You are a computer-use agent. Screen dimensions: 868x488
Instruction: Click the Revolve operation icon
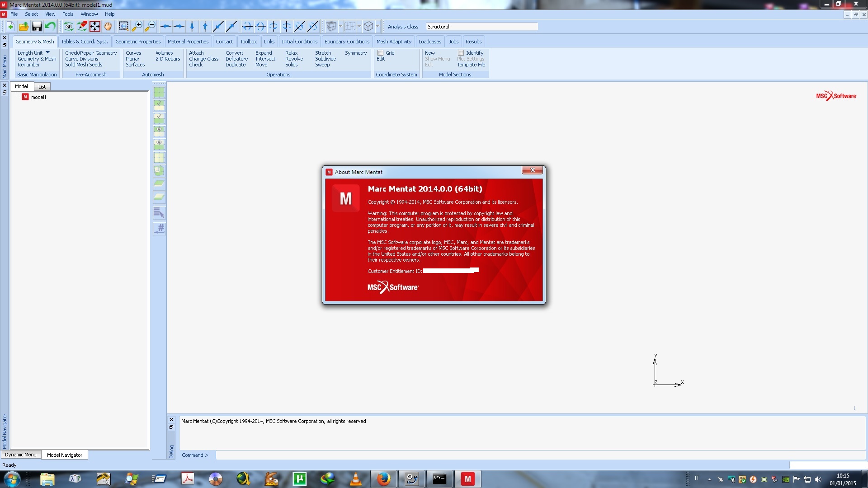click(294, 58)
